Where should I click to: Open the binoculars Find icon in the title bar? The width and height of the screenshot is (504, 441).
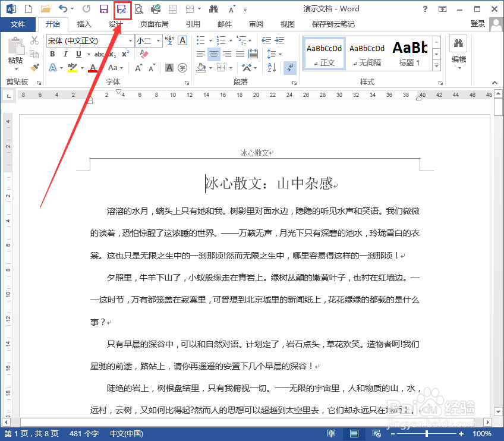click(x=213, y=9)
